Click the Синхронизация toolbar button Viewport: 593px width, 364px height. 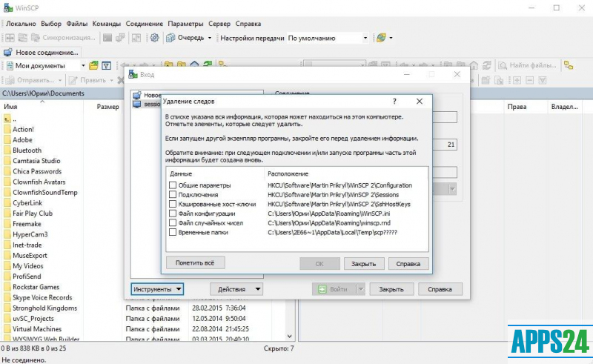point(63,38)
